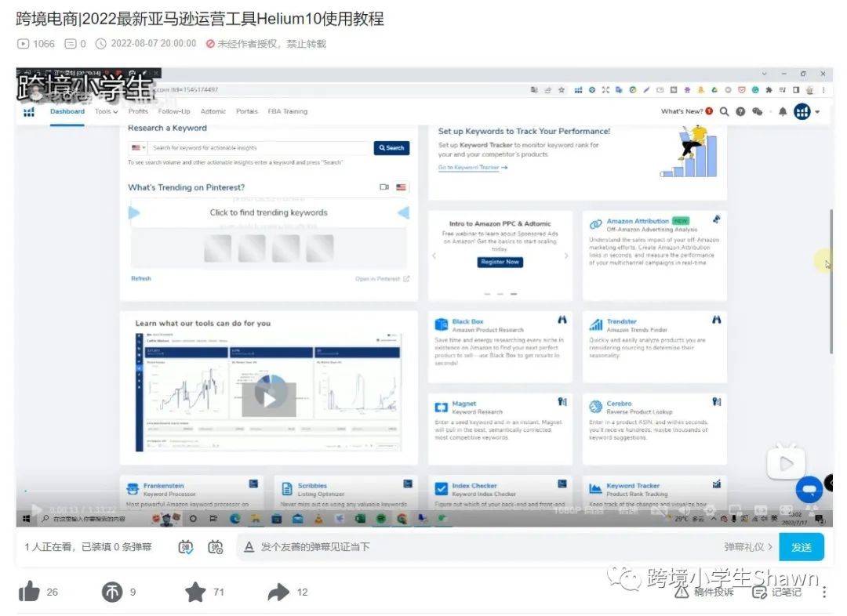This screenshot has width=847, height=616.
Task: Give a coin to the video
Action: click(x=112, y=592)
